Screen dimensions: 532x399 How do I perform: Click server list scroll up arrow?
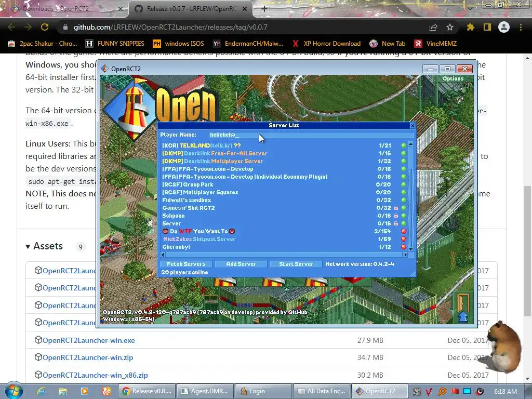click(x=410, y=144)
